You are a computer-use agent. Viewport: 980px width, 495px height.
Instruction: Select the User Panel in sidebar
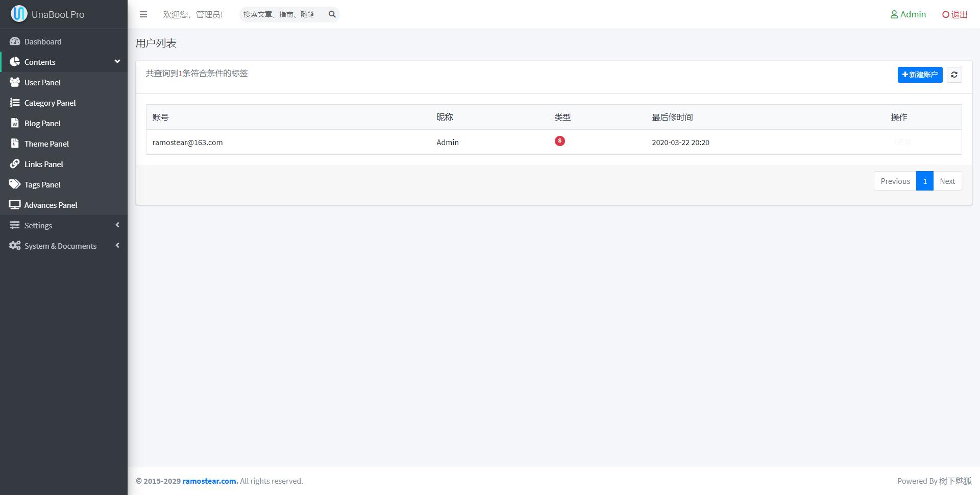[x=42, y=82]
